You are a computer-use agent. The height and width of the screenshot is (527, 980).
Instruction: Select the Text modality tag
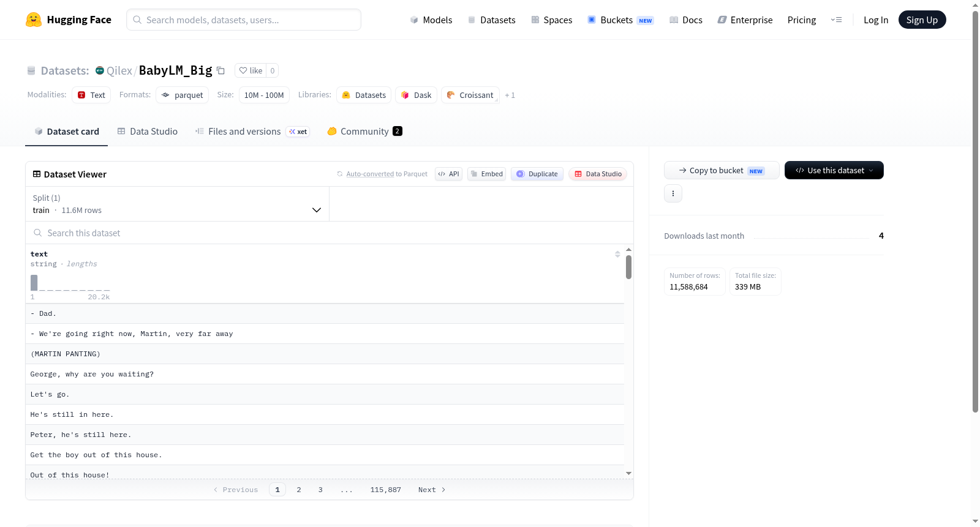point(91,95)
